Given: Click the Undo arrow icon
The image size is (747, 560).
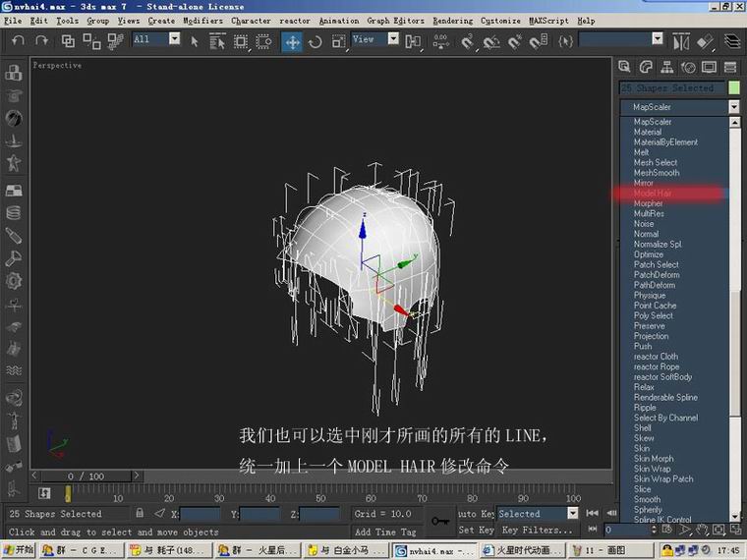Looking at the screenshot, I should point(18,41).
